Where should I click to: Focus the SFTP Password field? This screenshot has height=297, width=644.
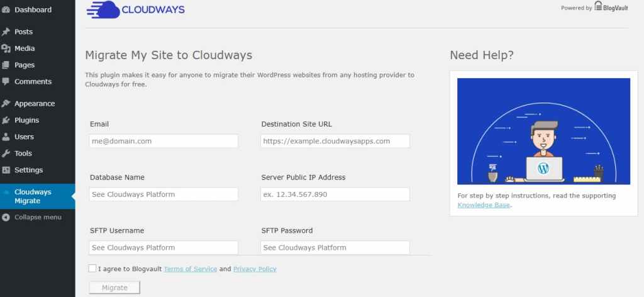[335, 248]
